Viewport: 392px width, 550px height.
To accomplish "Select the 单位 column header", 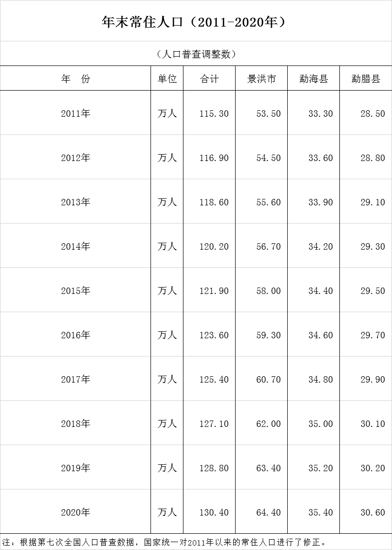I will [167, 79].
